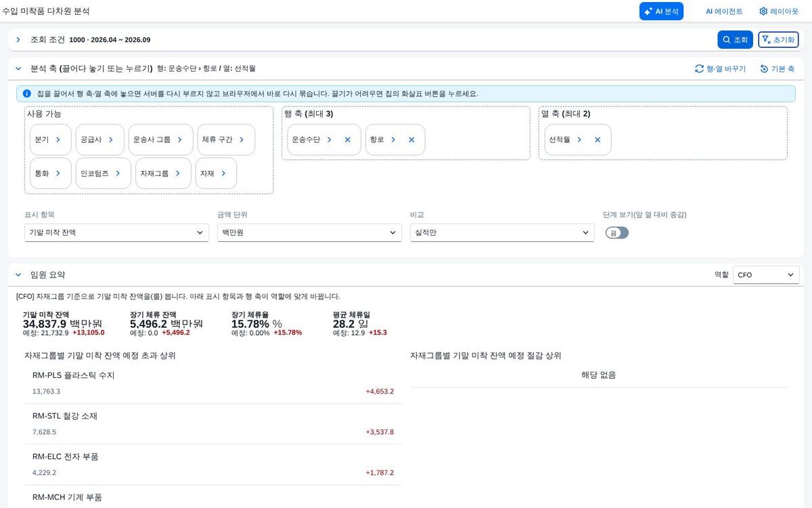Click the 평균 체류일 28.2 KPI
Image resolution: width=812 pixels, height=508 pixels.
click(351, 324)
